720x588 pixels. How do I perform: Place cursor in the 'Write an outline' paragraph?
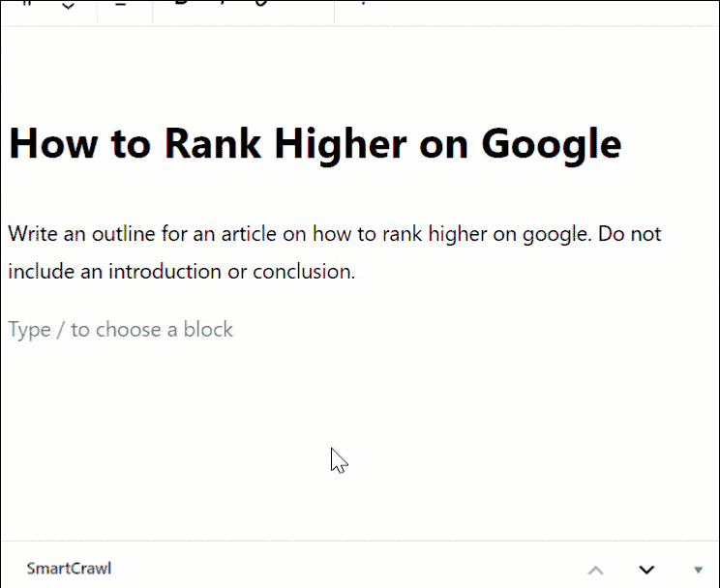[334, 252]
